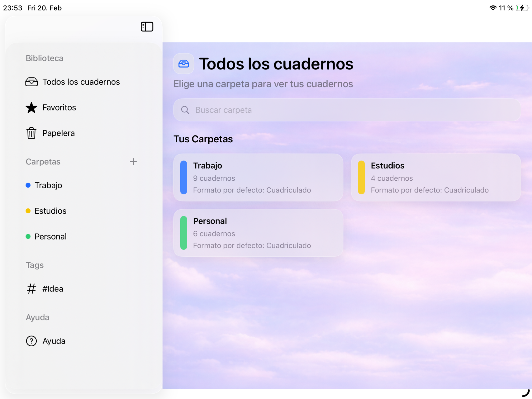This screenshot has width=532, height=399.
Task: Click the inbox tray icon beside Todos los cuadernos in the sidebar
Action: pos(32,82)
